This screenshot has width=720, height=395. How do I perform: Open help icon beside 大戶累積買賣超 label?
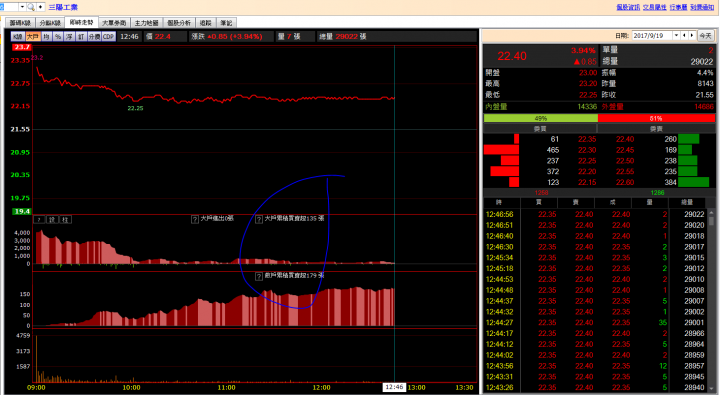click(x=259, y=219)
